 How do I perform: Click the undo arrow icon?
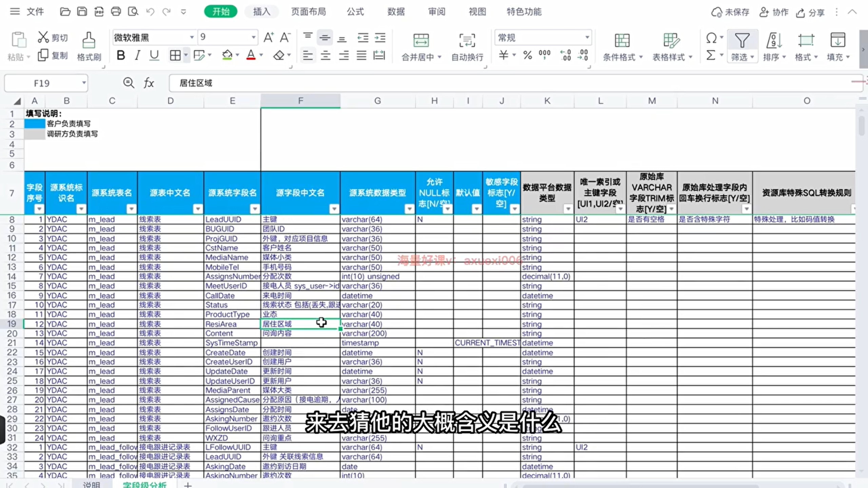(150, 12)
